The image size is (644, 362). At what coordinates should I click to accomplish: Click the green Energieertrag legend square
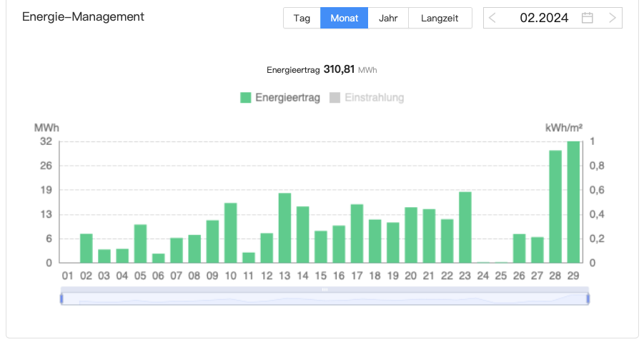(x=246, y=98)
